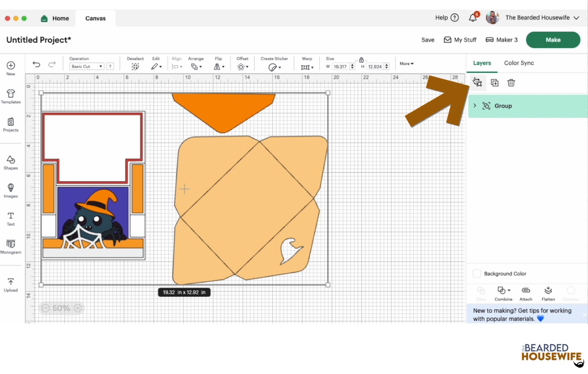The image size is (588, 374).
Task: Duplicate the selected layer
Action: click(495, 83)
